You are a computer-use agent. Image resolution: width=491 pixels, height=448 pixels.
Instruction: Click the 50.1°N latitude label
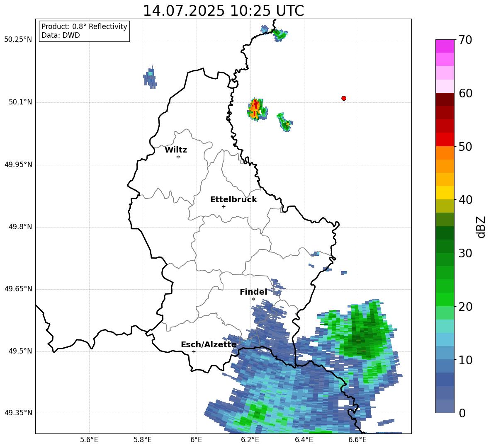pos(20,102)
